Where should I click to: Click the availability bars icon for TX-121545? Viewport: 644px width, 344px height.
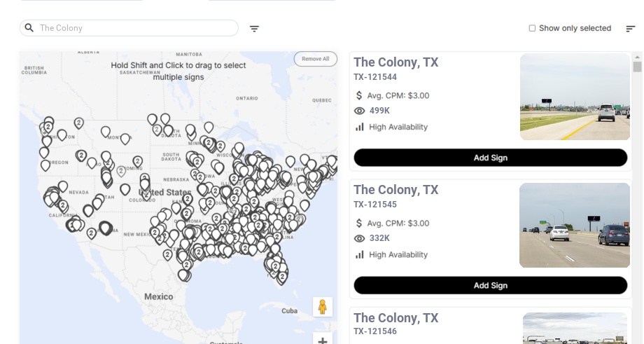coord(360,254)
